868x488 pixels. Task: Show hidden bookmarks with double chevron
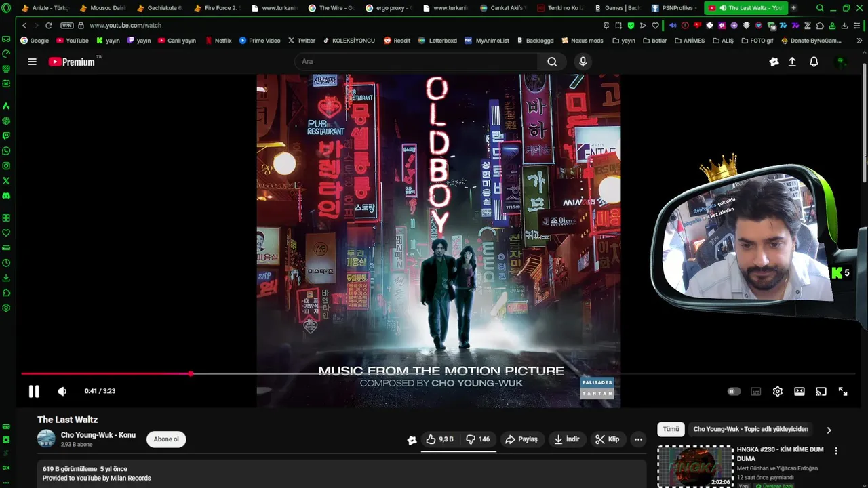tap(859, 41)
